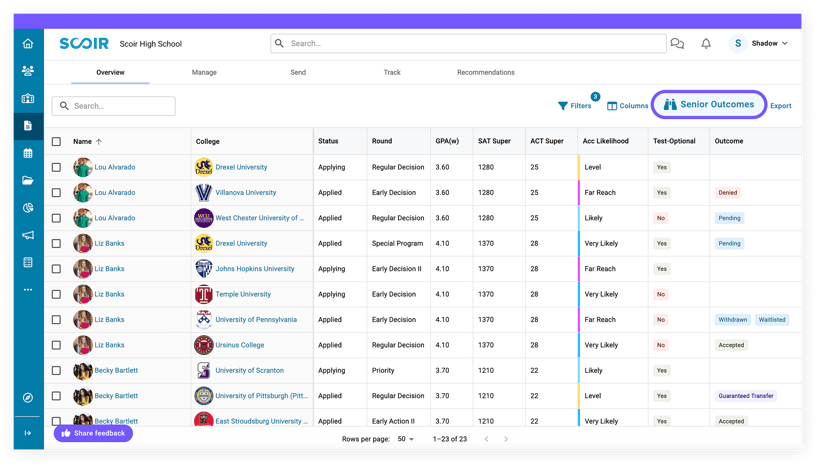Viewport: 819px width, 467px height.
Task: Open the students group icon in sidebar
Action: pyautogui.click(x=28, y=71)
